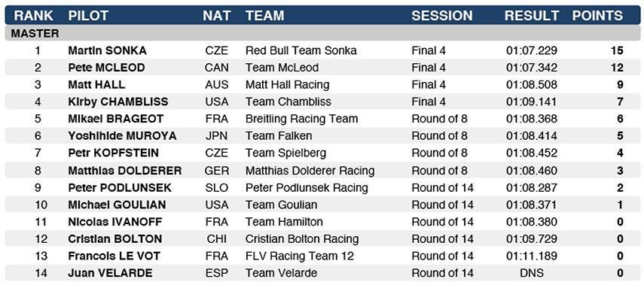Viewport: 644px width, 285px height.
Task: Click Breitling Racing Team entry
Action: pyautogui.click(x=301, y=119)
